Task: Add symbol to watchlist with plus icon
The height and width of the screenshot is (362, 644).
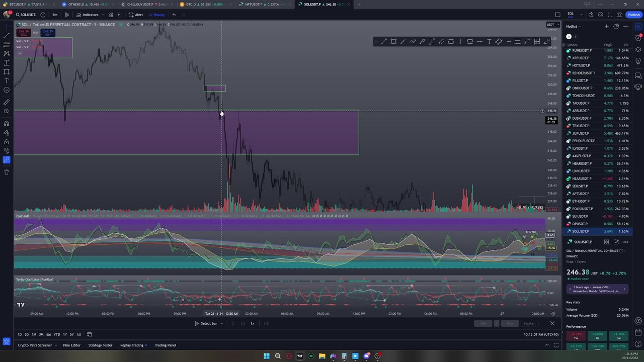Action: 607,26
